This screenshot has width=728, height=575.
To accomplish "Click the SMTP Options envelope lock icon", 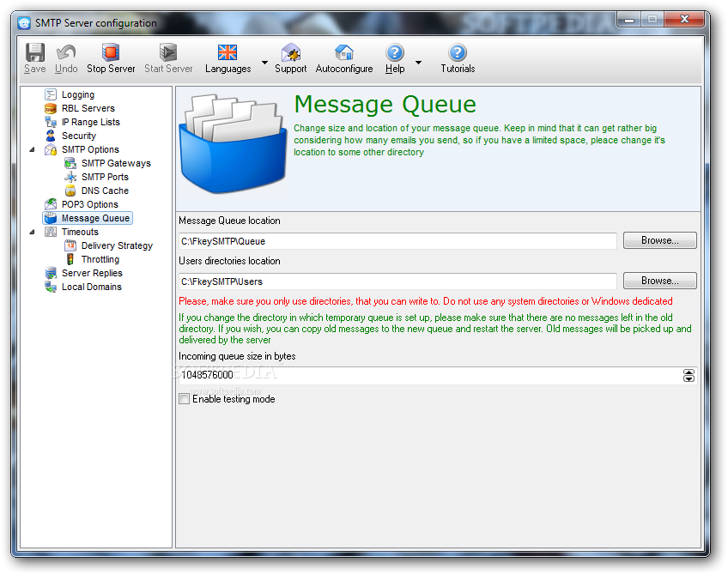I will pos(51,150).
